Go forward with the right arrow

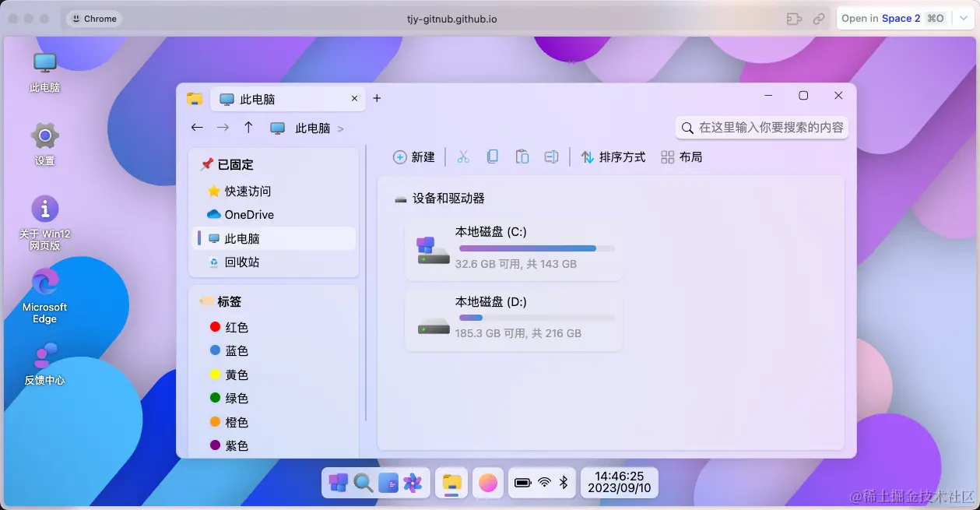pyautogui.click(x=223, y=128)
